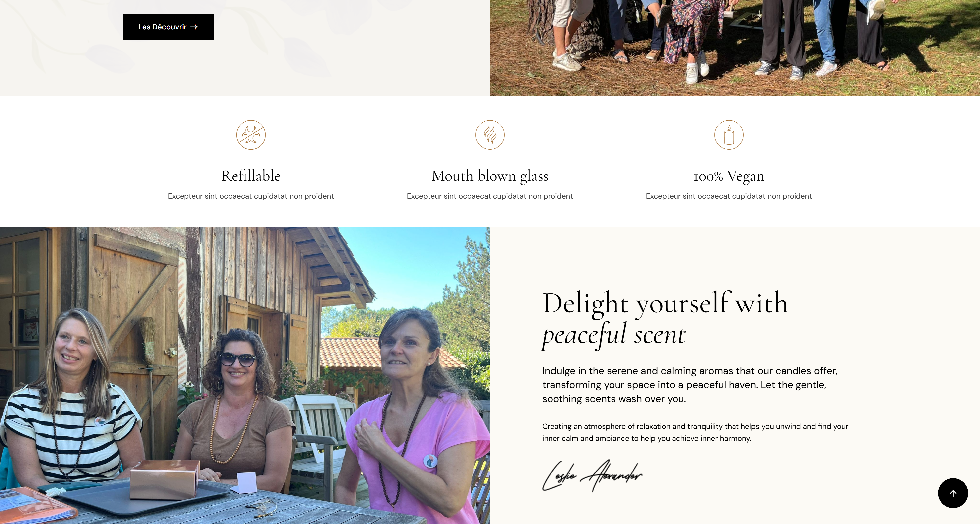Click the Leslie Alexander signature image
Viewport: 980px width, 524px height.
(592, 476)
